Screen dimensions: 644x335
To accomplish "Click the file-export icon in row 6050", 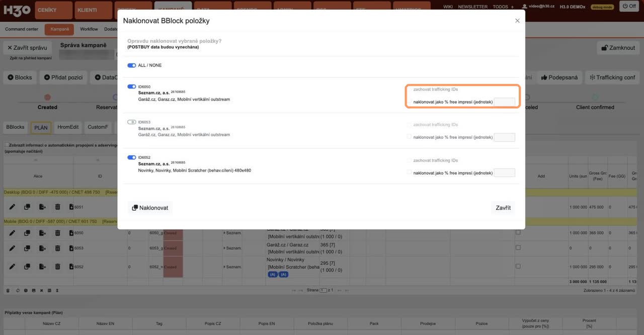I will point(42,233).
